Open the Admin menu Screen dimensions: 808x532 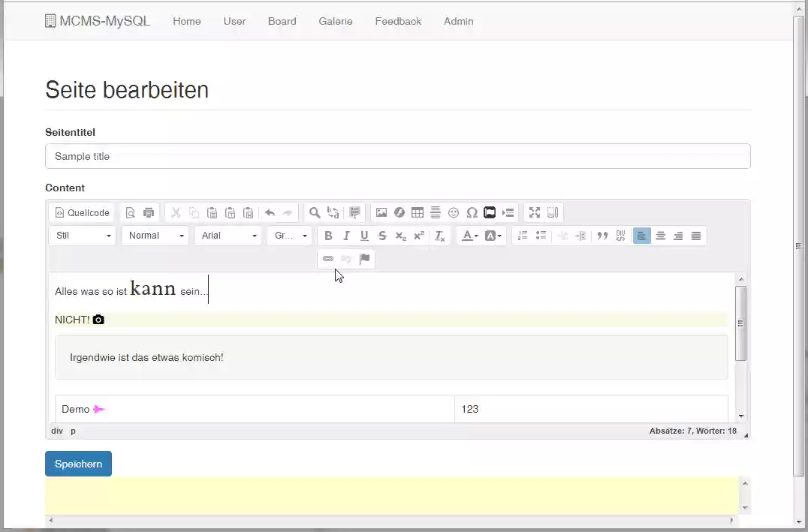(x=459, y=22)
